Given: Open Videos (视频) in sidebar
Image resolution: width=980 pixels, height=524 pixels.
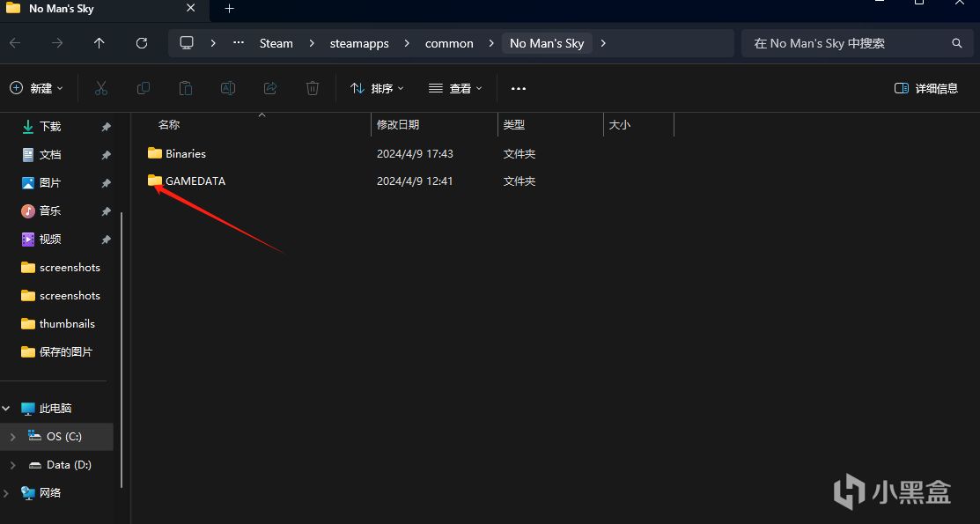Looking at the screenshot, I should click(x=50, y=239).
